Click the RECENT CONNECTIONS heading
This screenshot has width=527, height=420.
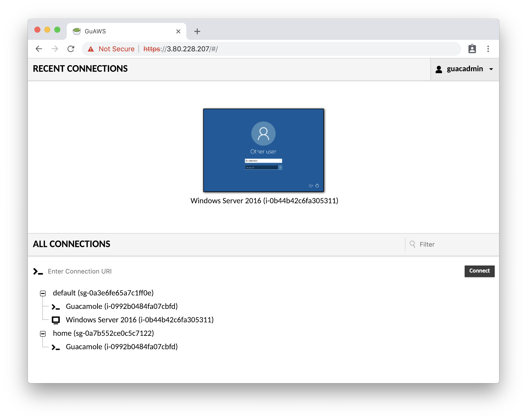click(x=80, y=69)
